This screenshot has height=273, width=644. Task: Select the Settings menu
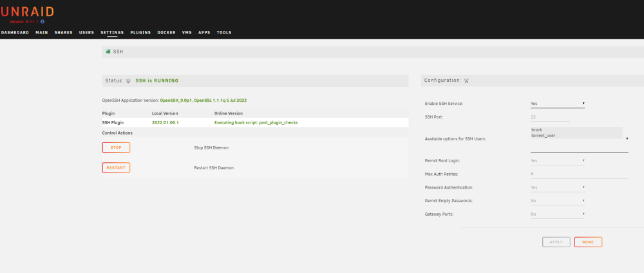coord(112,32)
